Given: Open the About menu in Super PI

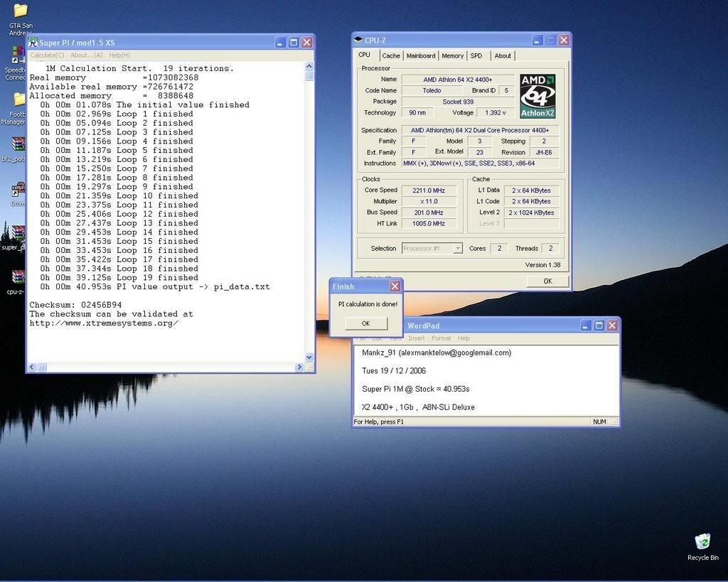Looking at the screenshot, I should [x=86, y=55].
